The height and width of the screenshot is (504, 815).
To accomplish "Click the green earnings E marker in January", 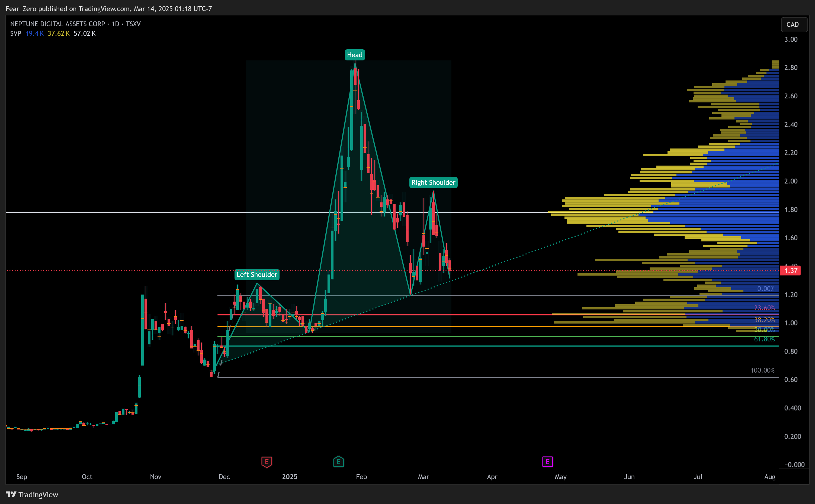I will tap(338, 462).
